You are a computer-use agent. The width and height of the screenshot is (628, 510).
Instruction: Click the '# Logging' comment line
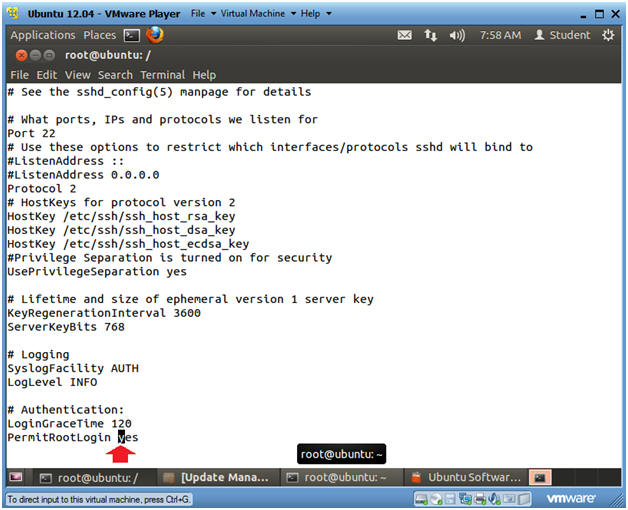[38, 355]
